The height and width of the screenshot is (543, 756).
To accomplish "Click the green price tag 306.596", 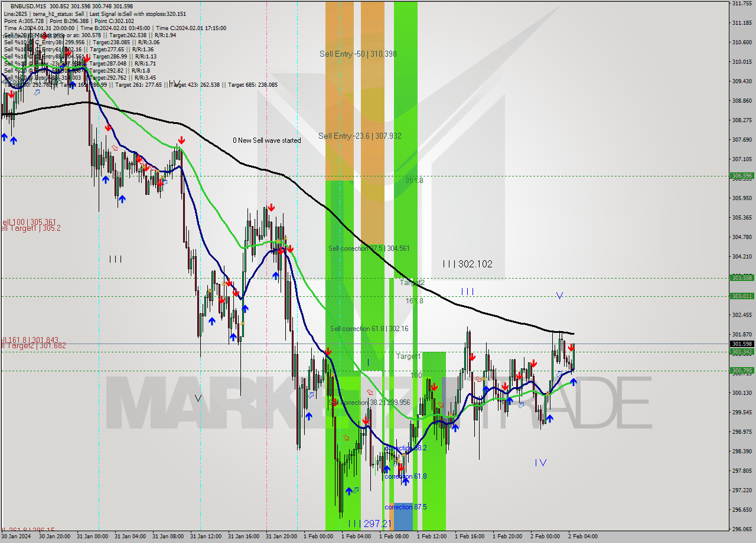I will coord(742,175).
